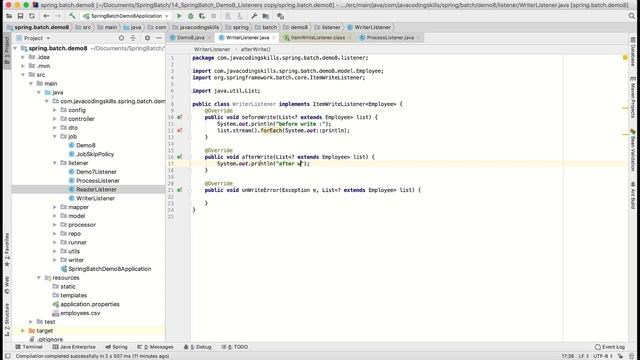The image size is (640, 360).
Task: Click the gutter override icon beside onWriteError
Action: [x=180, y=190]
